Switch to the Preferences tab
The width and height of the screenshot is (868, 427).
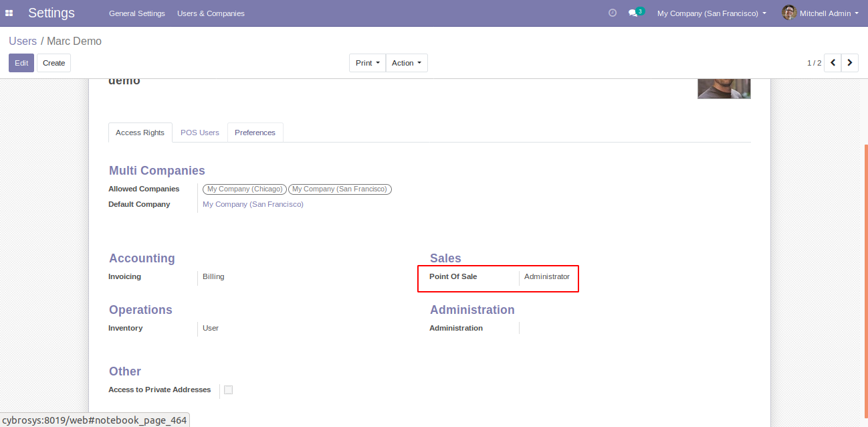pyautogui.click(x=255, y=133)
